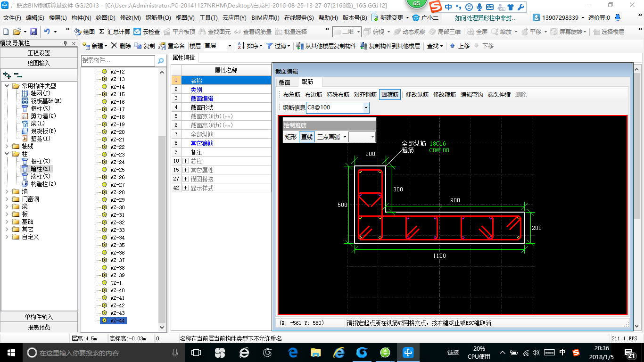
Task: Click expand-all plus icon in navigator
Action: coord(7,74)
